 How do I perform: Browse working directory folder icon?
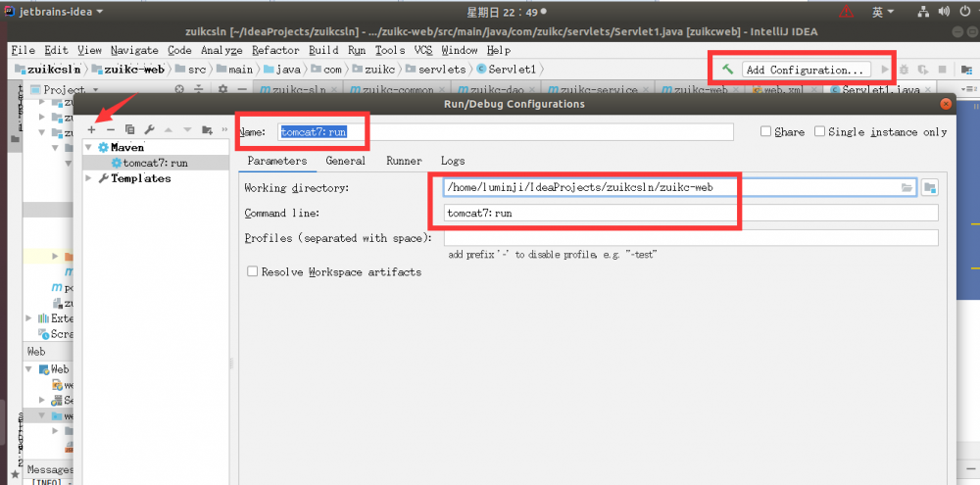906,187
